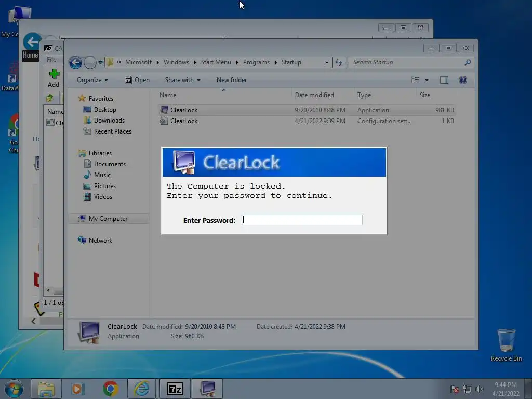Click the Size column header
The image size is (532, 399).
(x=425, y=96)
